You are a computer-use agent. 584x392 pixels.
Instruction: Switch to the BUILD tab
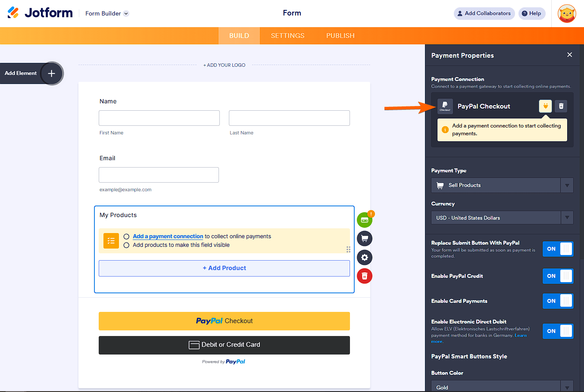(239, 36)
